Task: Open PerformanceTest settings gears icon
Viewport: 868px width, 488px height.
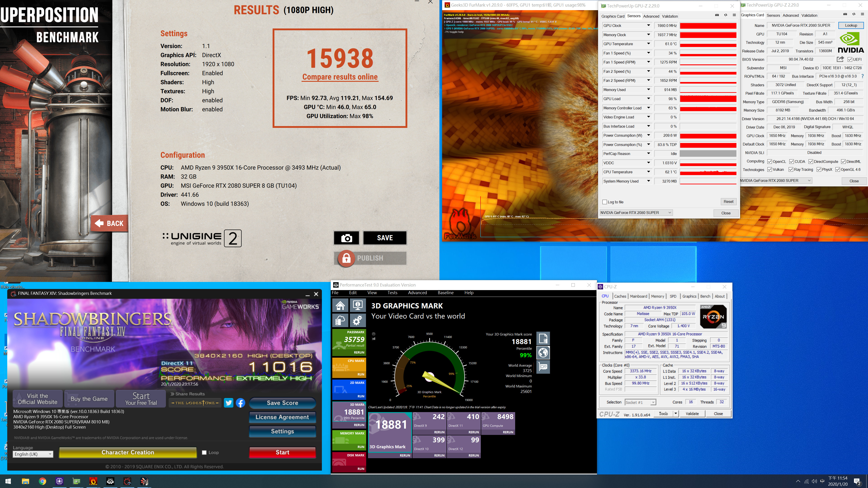Action: tap(358, 321)
